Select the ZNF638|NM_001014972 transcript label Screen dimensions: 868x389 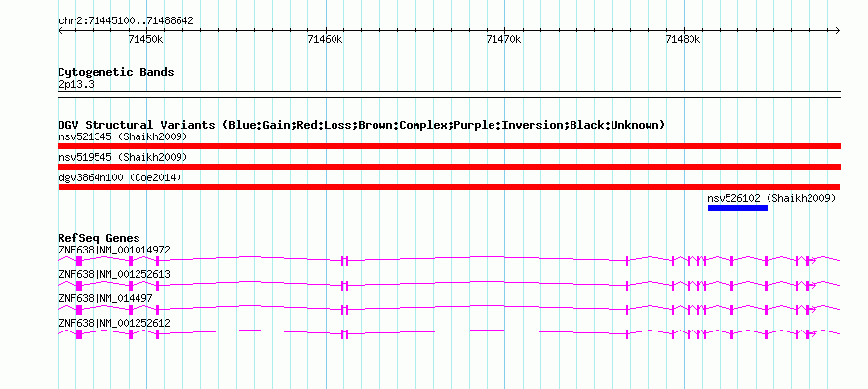point(114,250)
